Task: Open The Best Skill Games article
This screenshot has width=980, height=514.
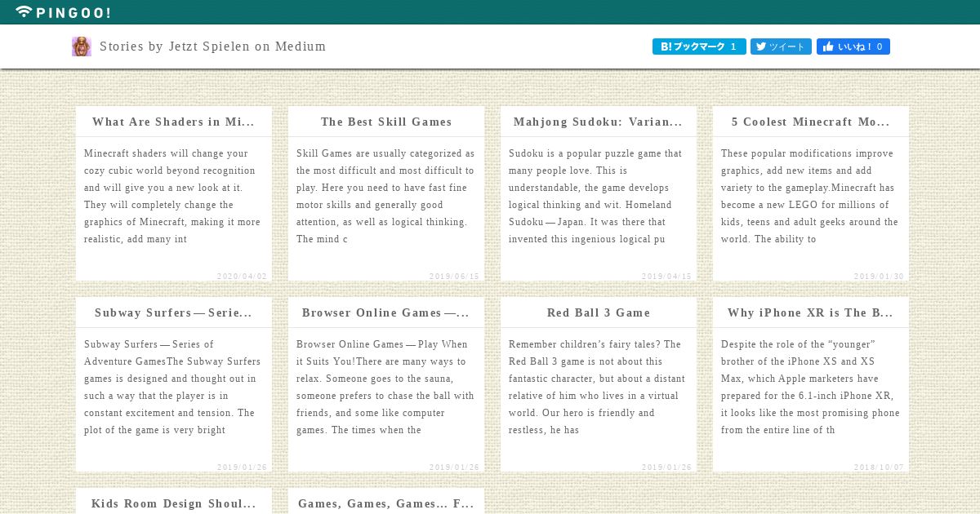Action: (x=386, y=122)
